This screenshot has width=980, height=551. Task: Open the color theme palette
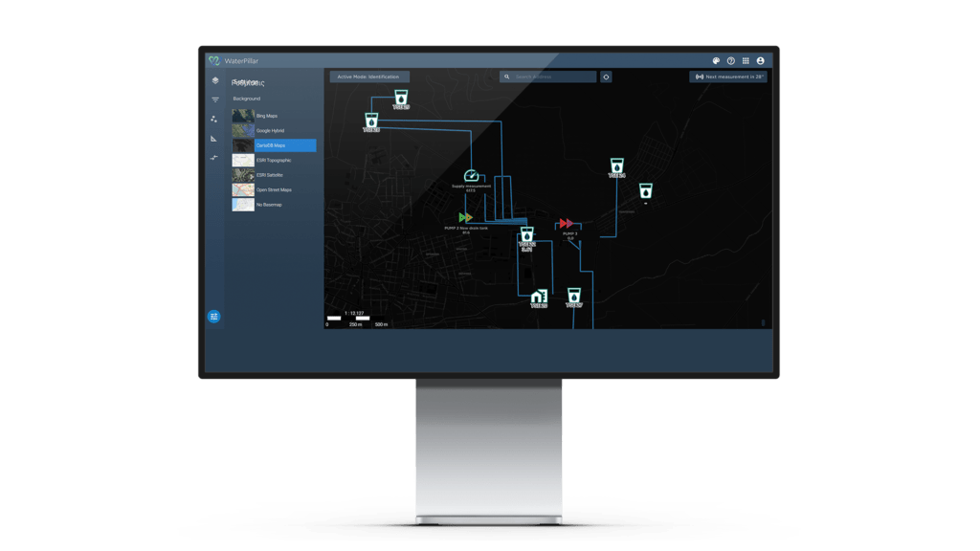point(717,60)
